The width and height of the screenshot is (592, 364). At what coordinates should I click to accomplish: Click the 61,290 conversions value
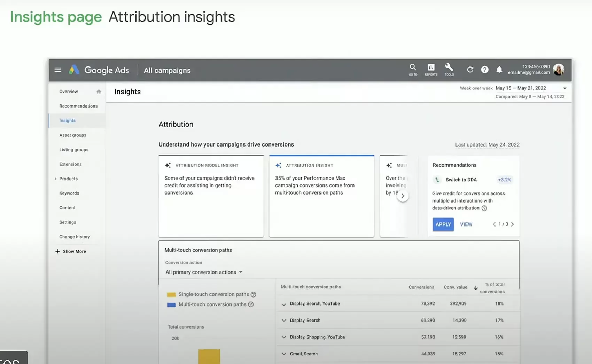click(428, 320)
